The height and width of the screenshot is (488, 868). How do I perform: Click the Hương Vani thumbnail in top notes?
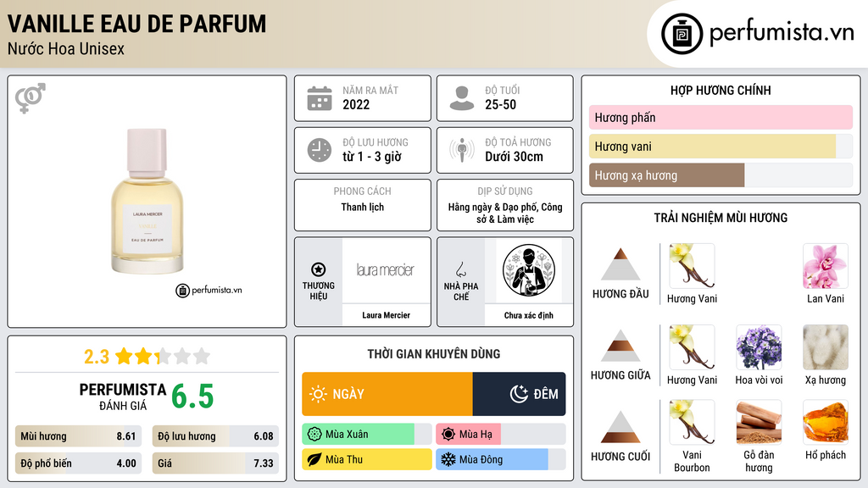coord(692,266)
